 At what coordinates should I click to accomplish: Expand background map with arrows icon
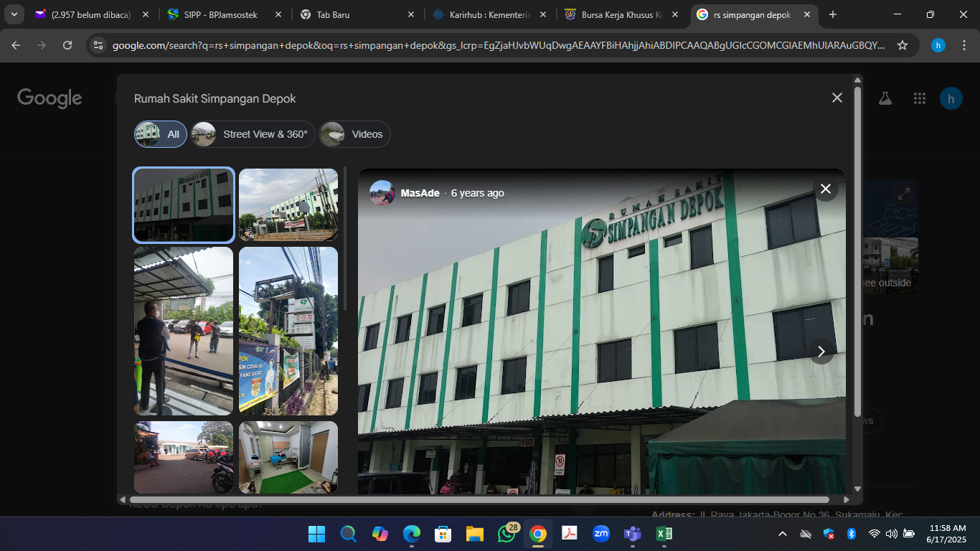coord(904,193)
